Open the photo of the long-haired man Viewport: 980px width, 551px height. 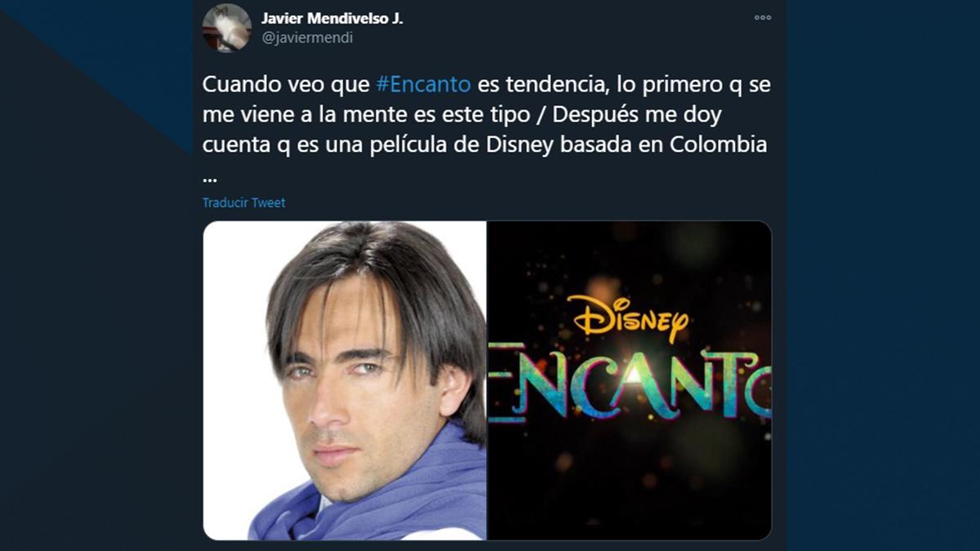point(345,380)
